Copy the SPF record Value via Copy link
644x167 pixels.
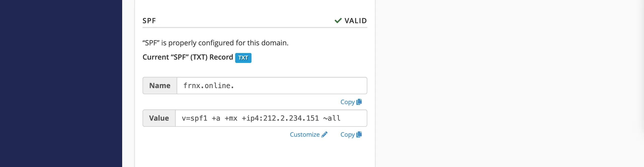coord(351,135)
